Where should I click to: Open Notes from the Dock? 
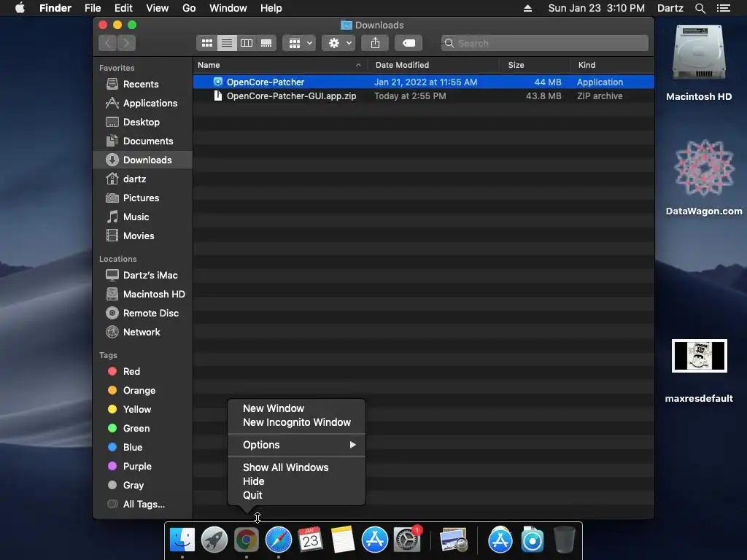tap(343, 540)
